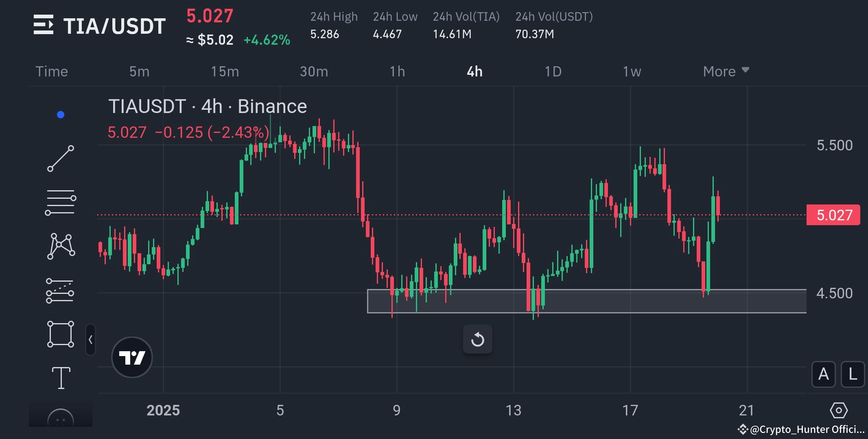Image resolution: width=868 pixels, height=439 pixels.
Task: Select the trend line drawing tool
Action: (61, 159)
